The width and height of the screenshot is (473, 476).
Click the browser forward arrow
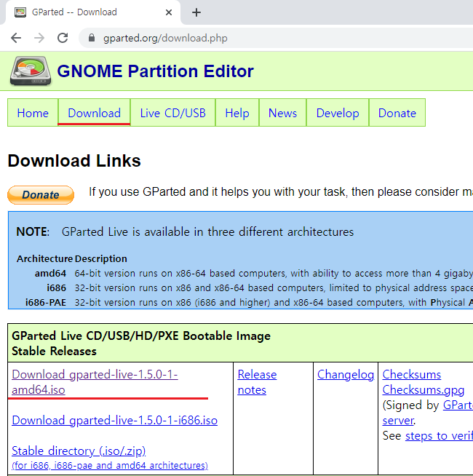[39, 38]
